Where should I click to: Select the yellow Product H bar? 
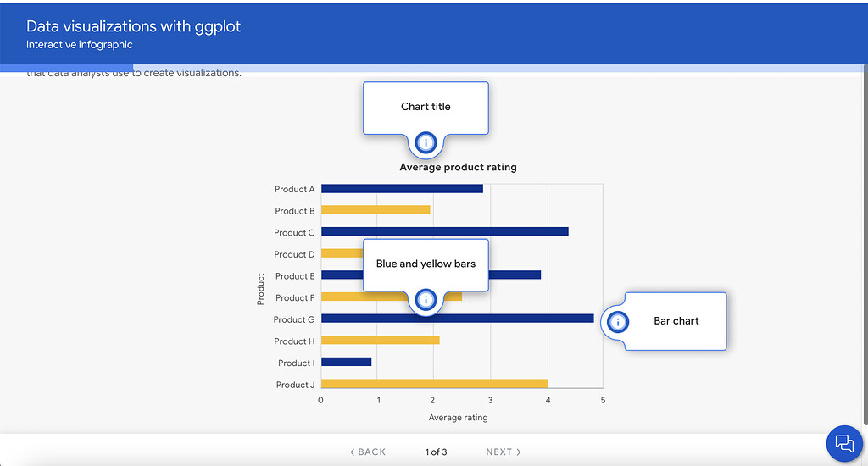point(380,340)
